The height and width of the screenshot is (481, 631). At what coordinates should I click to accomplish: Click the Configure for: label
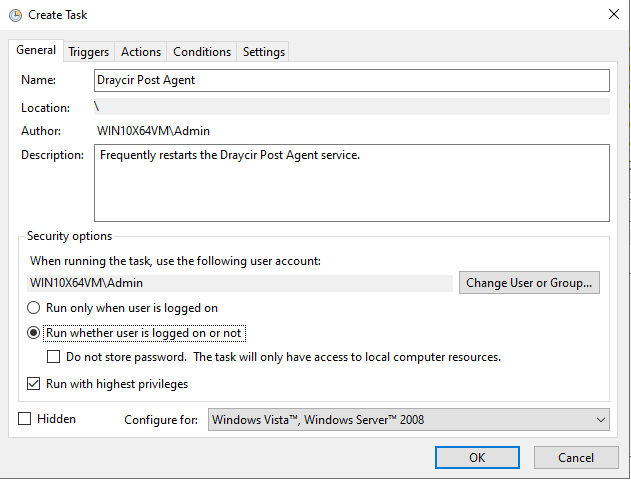point(161,420)
